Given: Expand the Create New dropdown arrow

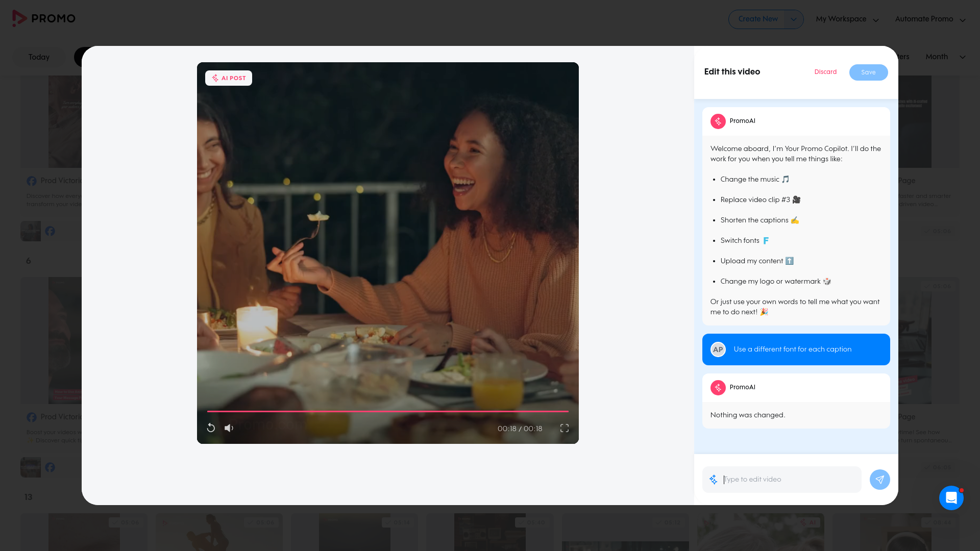Looking at the screenshot, I should click(793, 19).
